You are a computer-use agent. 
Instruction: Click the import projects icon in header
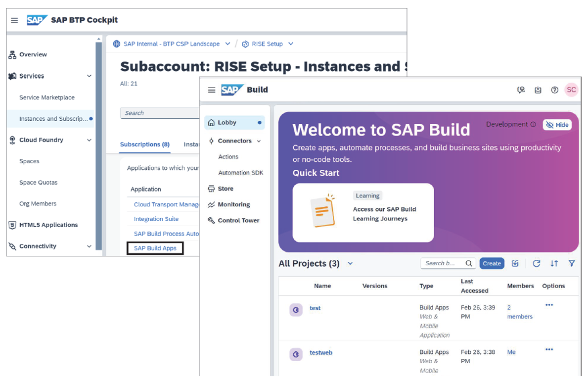click(538, 90)
